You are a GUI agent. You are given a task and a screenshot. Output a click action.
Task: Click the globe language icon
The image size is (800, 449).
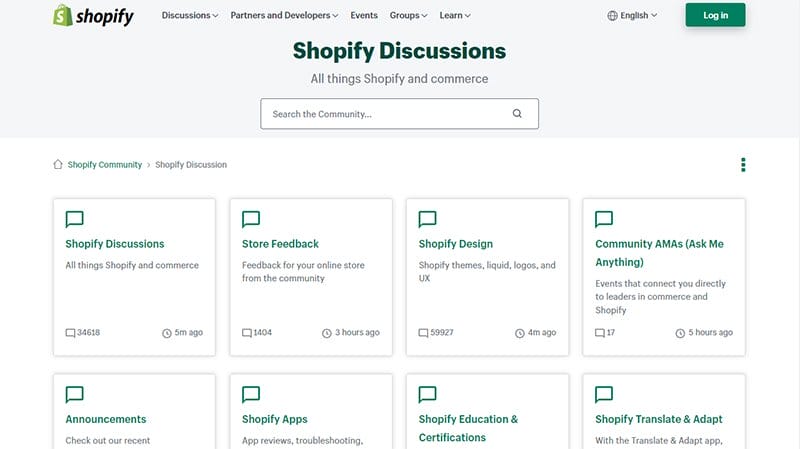click(612, 15)
